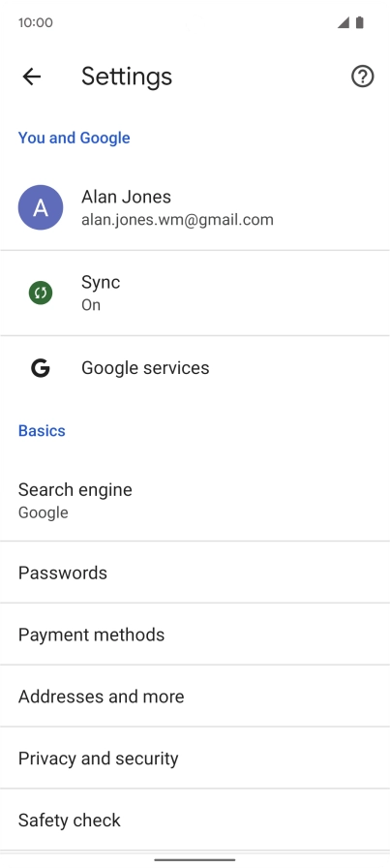Tap the Google G logo icon
The height and width of the screenshot is (868, 390).
tap(41, 367)
